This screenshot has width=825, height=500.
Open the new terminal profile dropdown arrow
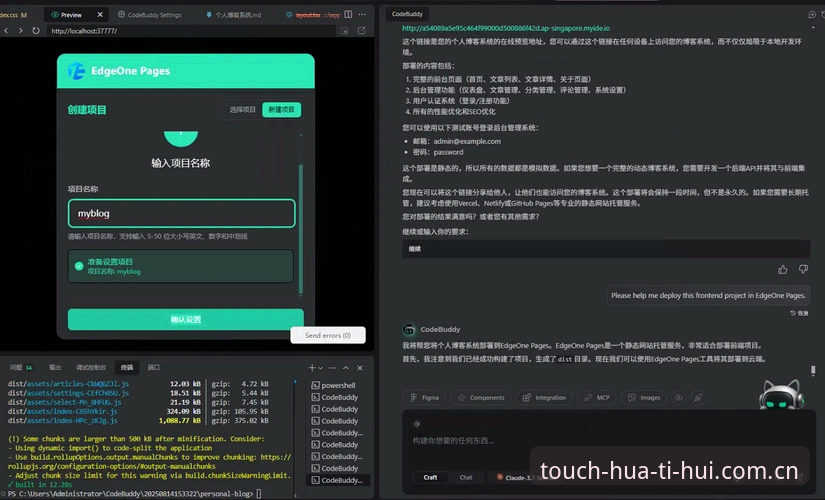coord(320,368)
